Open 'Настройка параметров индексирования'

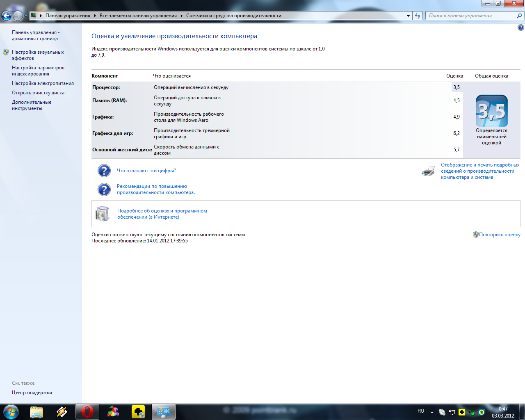[38, 71]
